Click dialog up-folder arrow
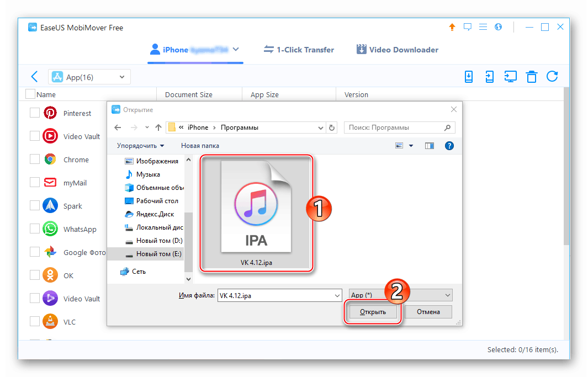The width and height of the screenshot is (588, 377). 158,128
